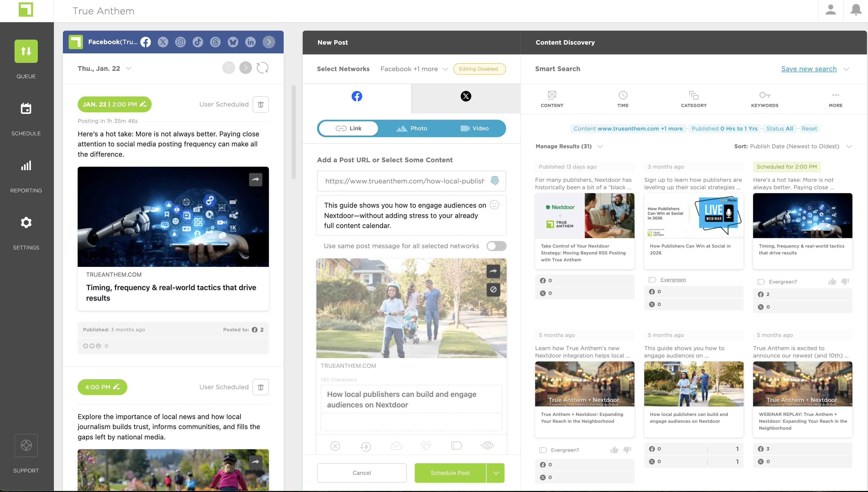Switch to the X network tab
This screenshot has width=868, height=492.
point(466,96)
